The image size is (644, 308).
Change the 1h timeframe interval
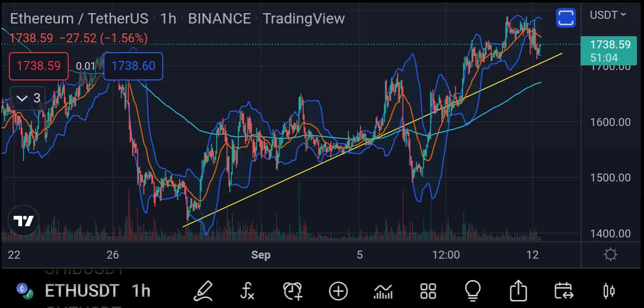pyautogui.click(x=141, y=291)
